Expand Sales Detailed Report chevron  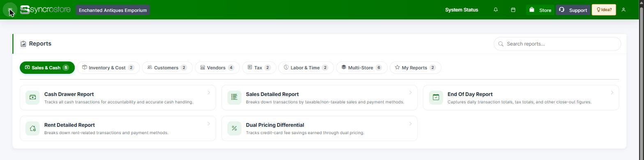coord(410,93)
